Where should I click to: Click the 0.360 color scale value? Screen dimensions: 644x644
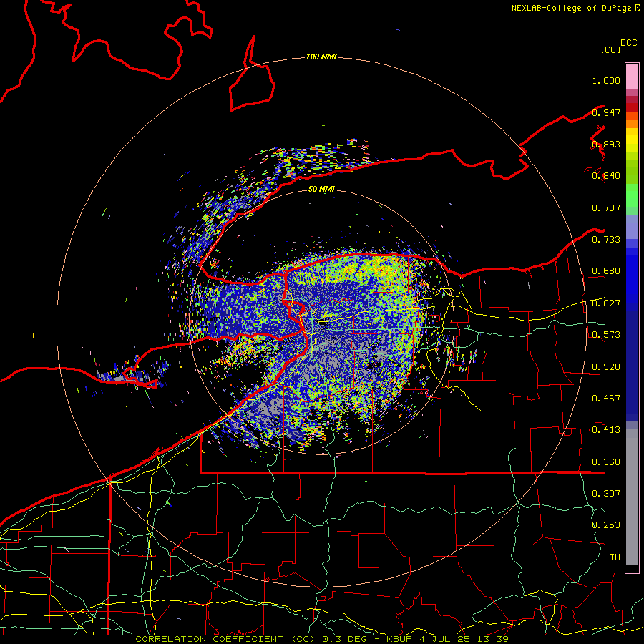tap(606, 462)
